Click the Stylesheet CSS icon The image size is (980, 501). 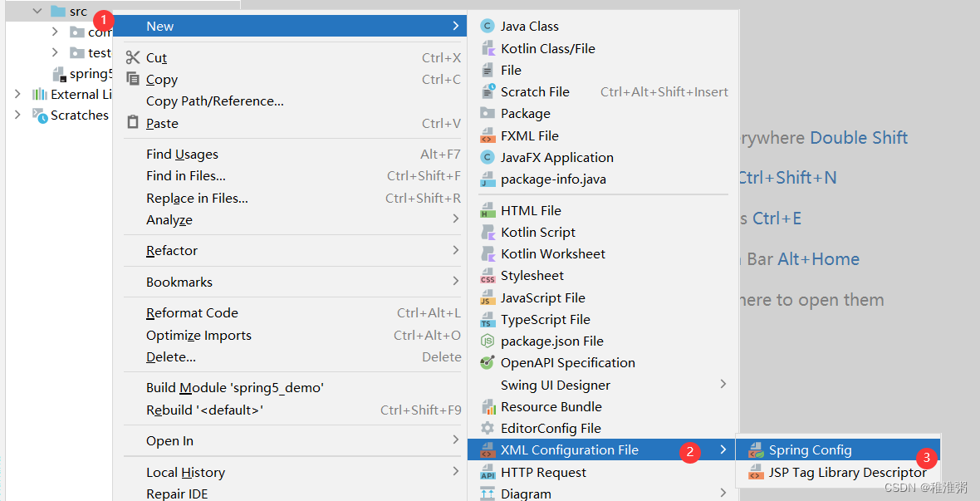(x=488, y=276)
